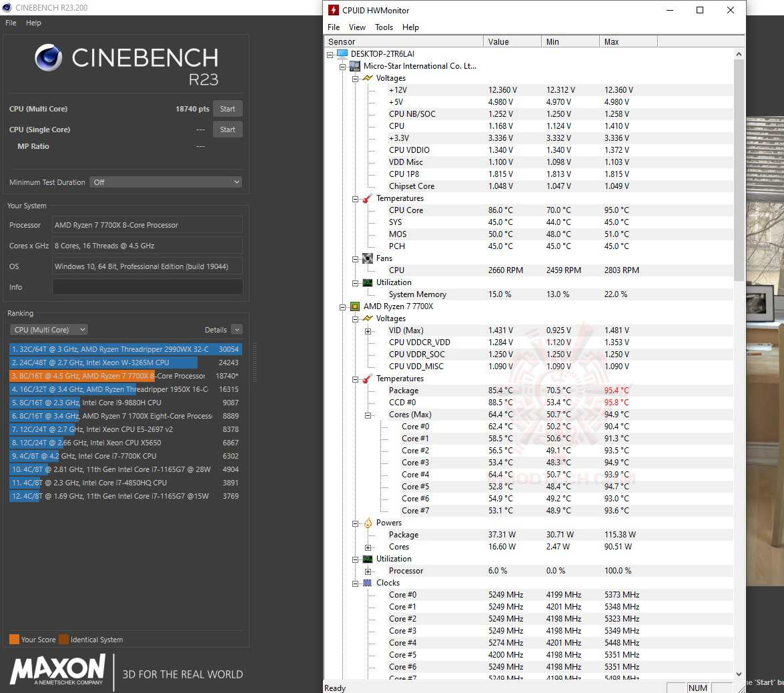Screen dimensions: 784x693
Task: Open HWMonitor View menu
Action: click(x=357, y=27)
